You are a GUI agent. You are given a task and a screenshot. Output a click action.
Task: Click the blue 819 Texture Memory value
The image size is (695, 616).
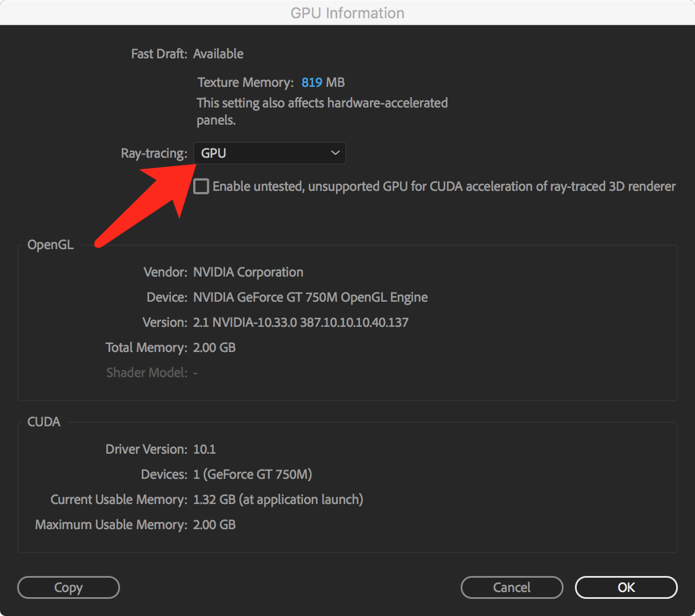click(312, 82)
